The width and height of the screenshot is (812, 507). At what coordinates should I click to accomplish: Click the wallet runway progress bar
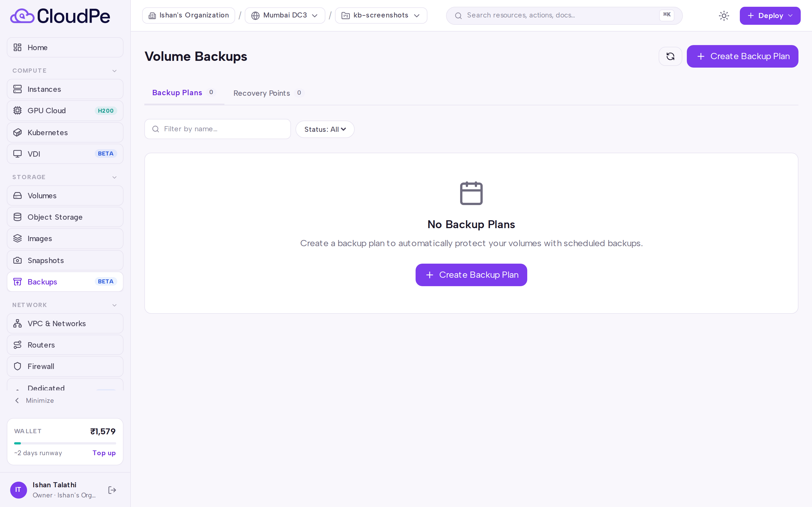(x=65, y=443)
